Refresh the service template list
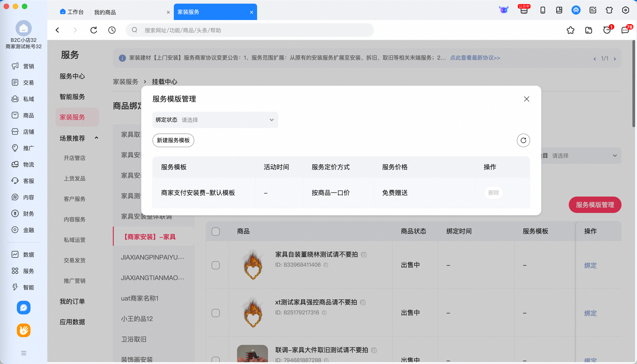The height and width of the screenshot is (364, 637). tap(523, 140)
